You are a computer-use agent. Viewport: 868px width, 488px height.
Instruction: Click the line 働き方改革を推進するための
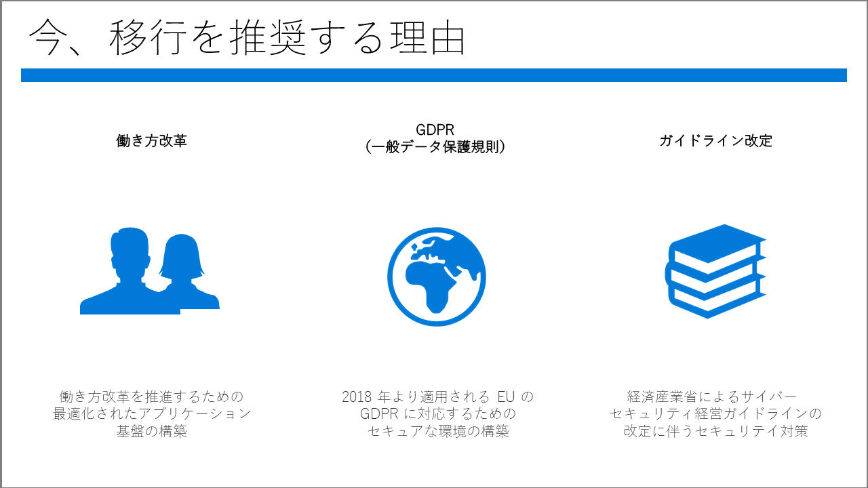tap(151, 396)
